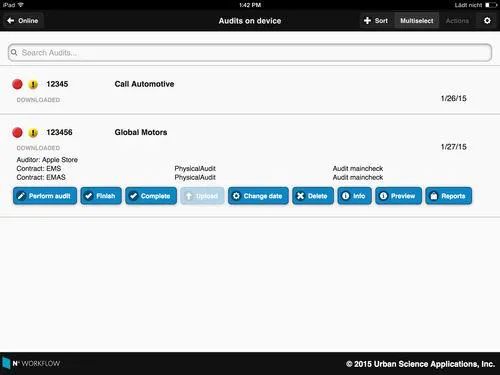500x375 pixels.
Task: Click the disabled Upload button
Action: 202,196
